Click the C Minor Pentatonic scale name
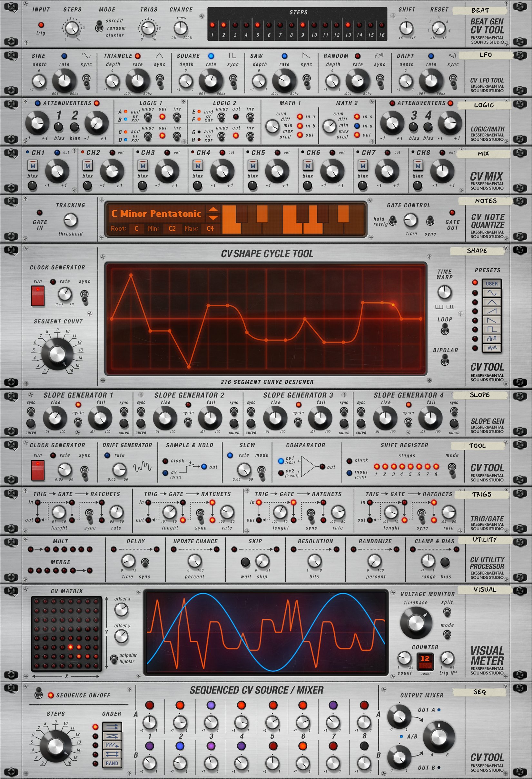The height and width of the screenshot is (779, 532). point(156,213)
